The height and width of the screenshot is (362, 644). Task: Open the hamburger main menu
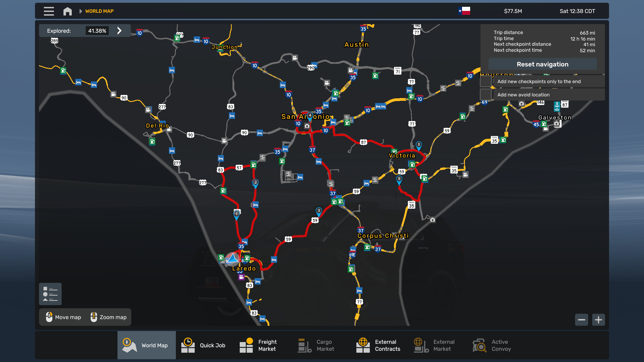click(x=49, y=11)
